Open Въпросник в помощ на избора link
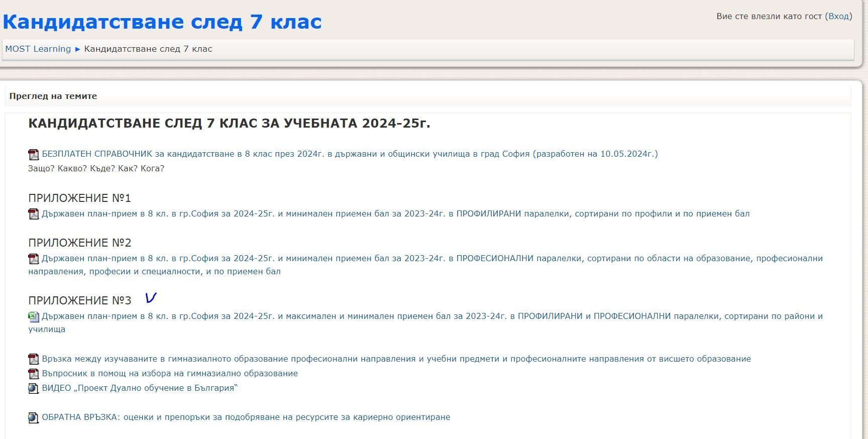Viewport: 868px width, 439px height. click(x=169, y=373)
